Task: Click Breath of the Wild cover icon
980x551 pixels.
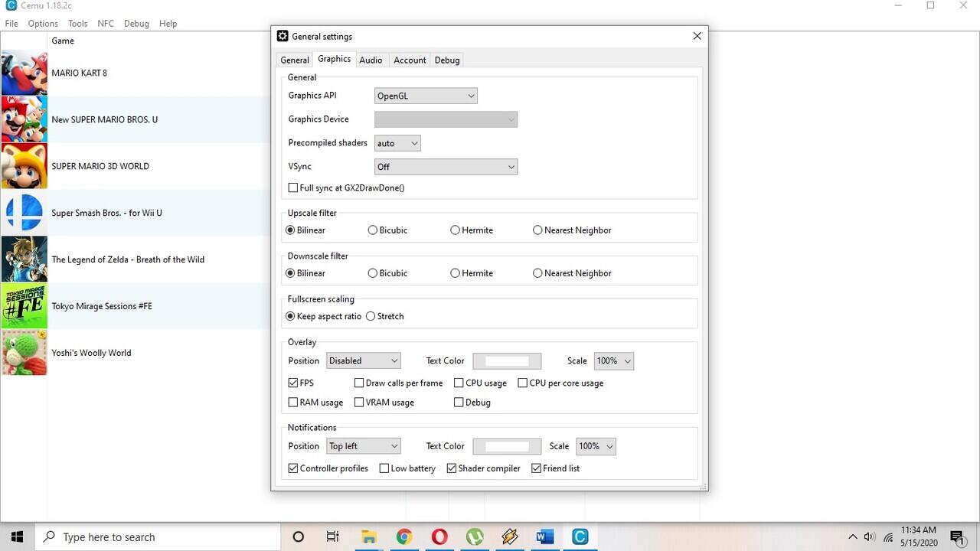Action: click(24, 259)
